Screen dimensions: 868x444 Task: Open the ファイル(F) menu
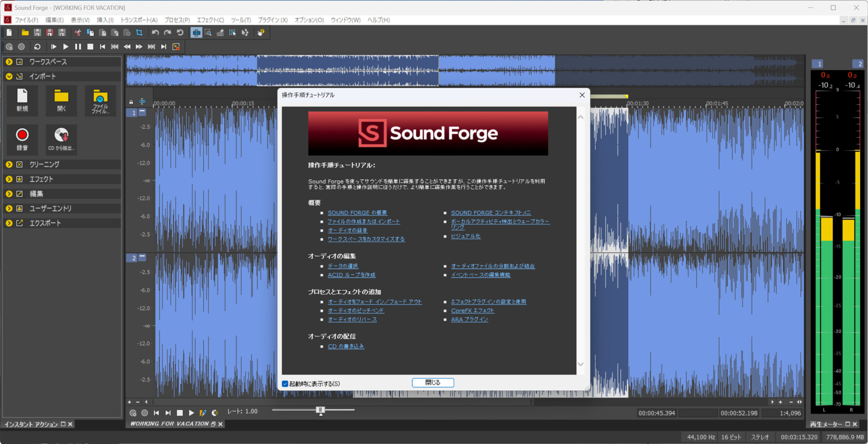click(26, 20)
